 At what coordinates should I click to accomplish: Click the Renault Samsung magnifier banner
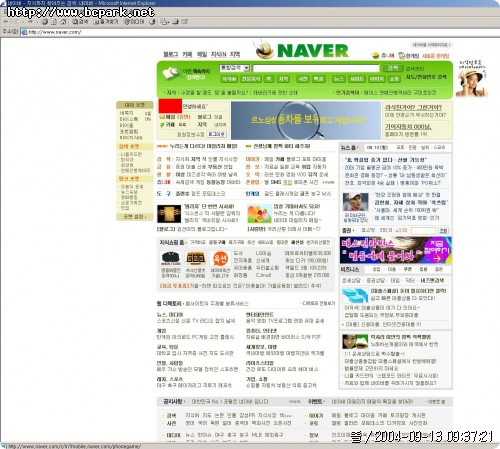(306, 120)
